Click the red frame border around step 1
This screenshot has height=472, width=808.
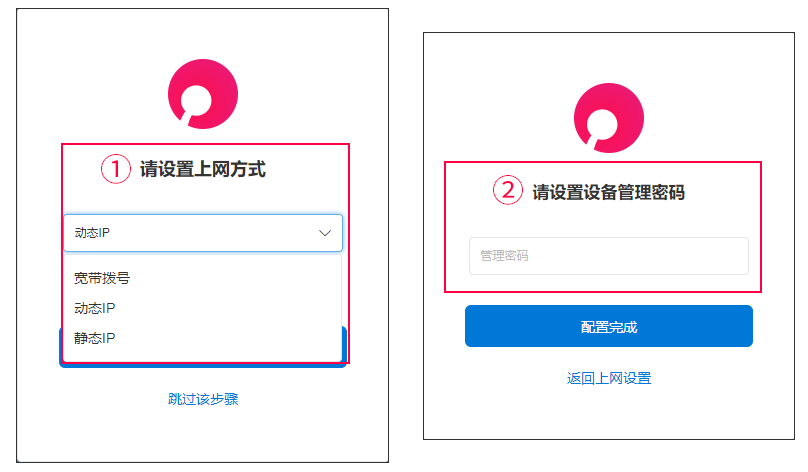[x=205, y=144]
